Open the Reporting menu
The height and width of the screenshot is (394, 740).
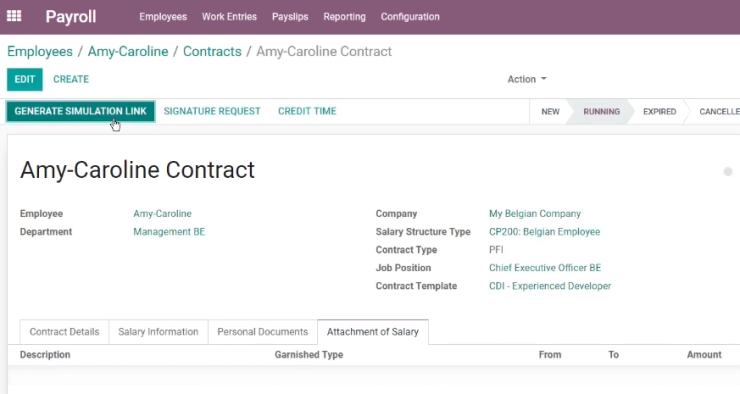coord(345,17)
